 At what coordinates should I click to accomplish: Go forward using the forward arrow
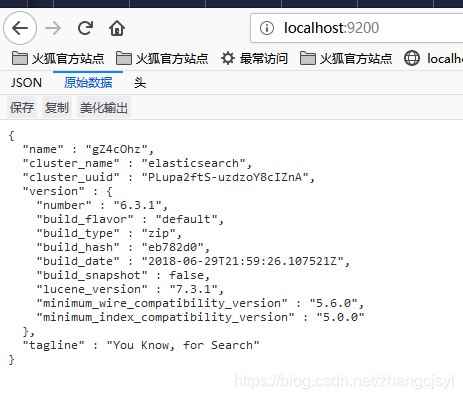(x=53, y=28)
